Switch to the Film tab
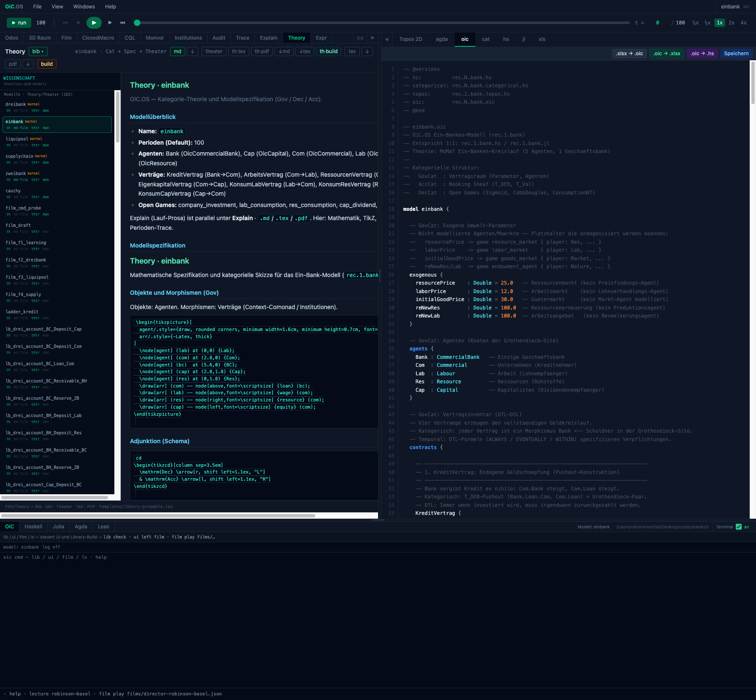 coord(66,38)
